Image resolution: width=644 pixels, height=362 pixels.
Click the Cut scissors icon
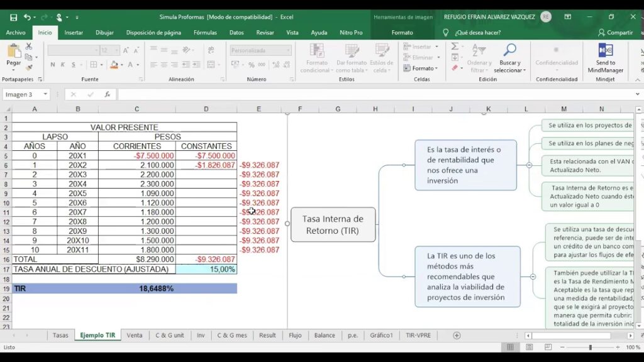29,47
